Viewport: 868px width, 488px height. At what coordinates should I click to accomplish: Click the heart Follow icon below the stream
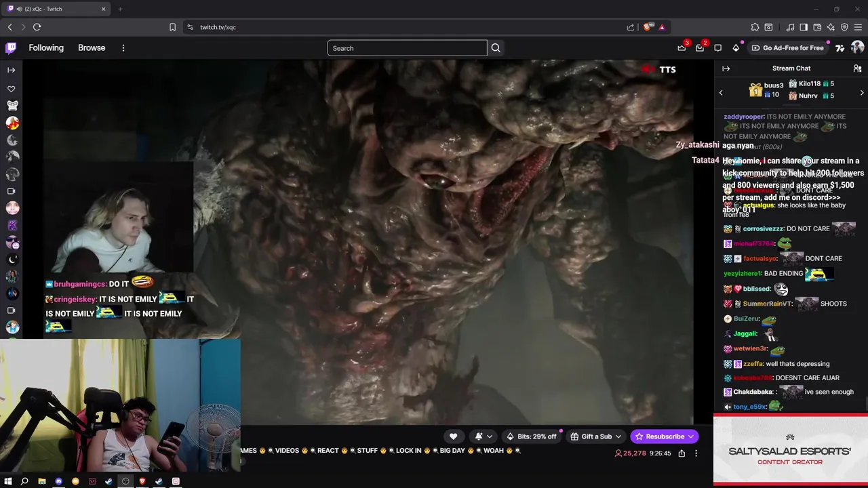453,436
